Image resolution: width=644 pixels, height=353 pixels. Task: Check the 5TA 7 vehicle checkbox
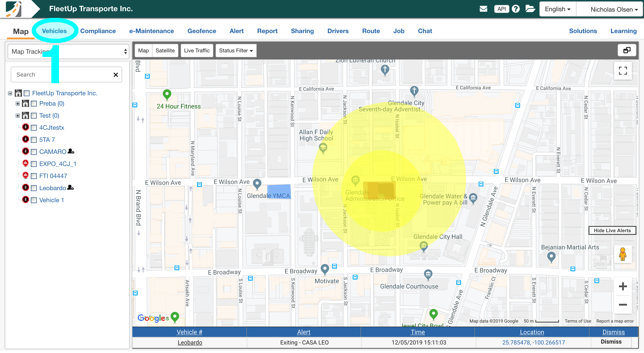point(34,140)
